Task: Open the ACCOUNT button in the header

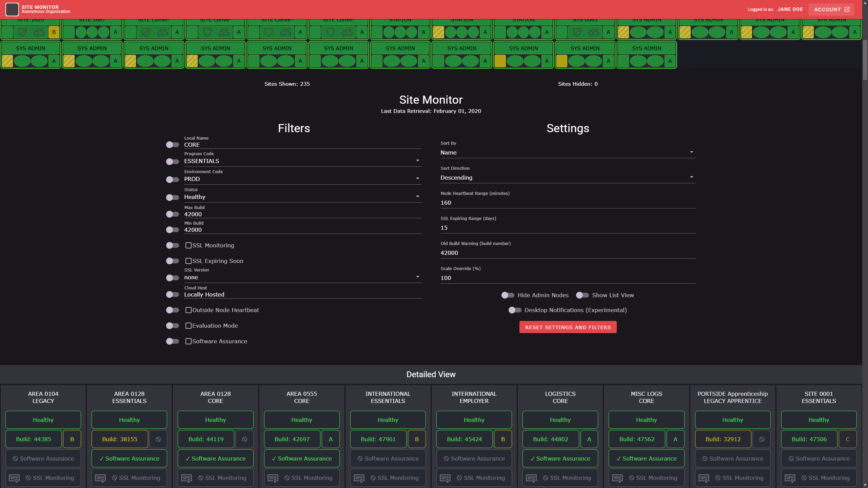Action: click(x=831, y=9)
